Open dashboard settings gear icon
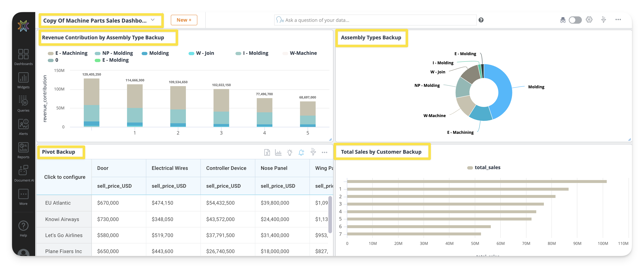The image size is (644, 268). (x=589, y=20)
